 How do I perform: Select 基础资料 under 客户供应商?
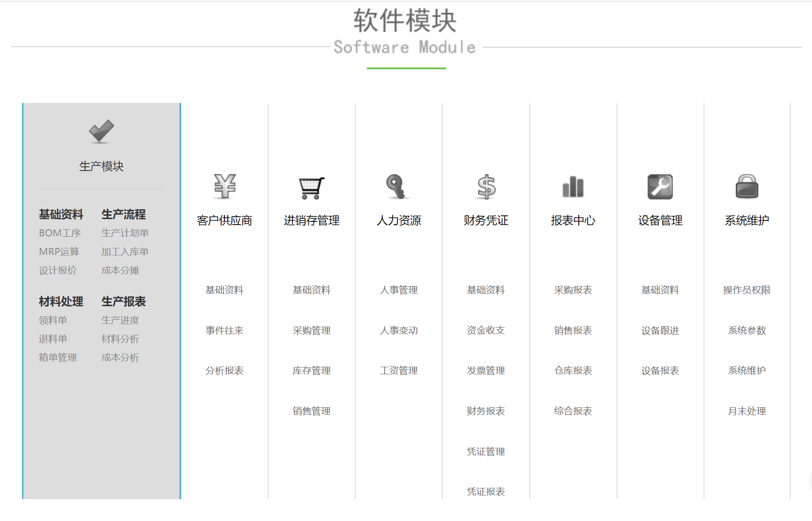(224, 290)
